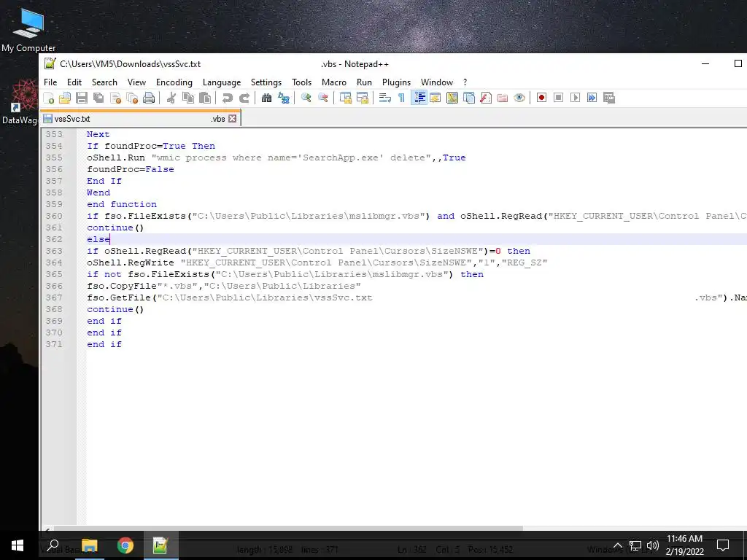
Task: Click the Save Recorded Macro icon
Action: 609,98
